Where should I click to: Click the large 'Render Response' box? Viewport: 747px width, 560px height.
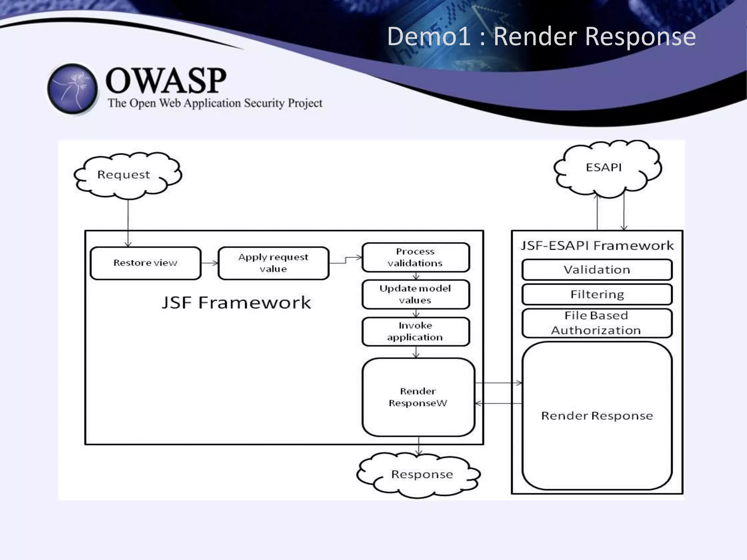coord(597,416)
